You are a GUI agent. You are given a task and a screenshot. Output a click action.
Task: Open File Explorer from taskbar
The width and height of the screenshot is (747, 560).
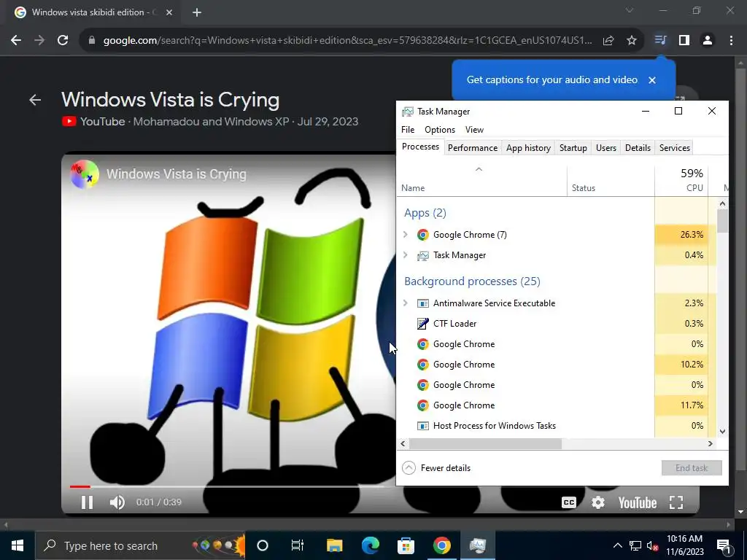334,545
